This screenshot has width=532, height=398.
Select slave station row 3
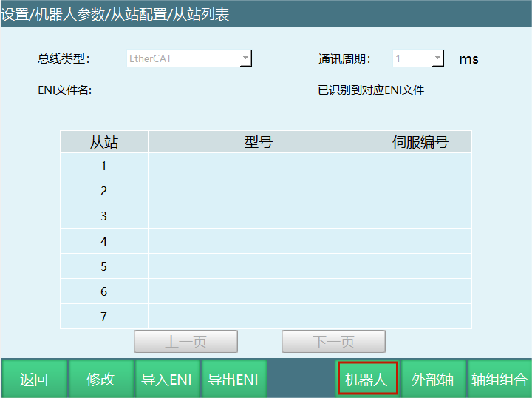click(104, 216)
